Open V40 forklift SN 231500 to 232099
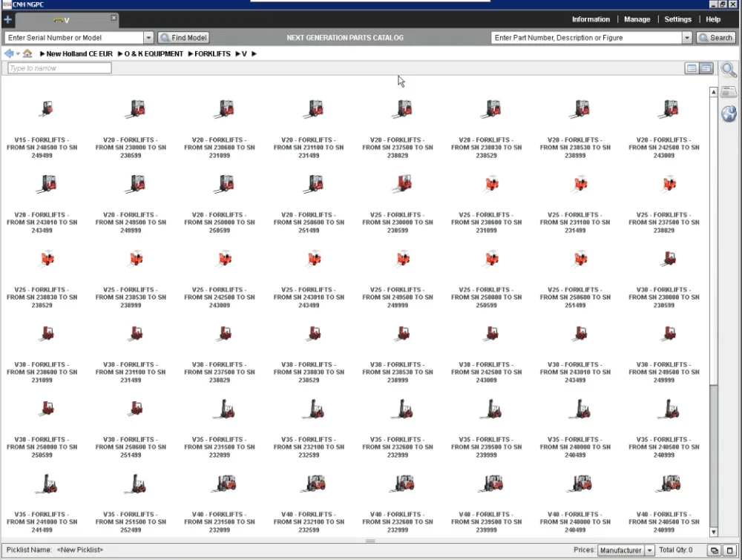Screen dimensions: 742x560 [x=220, y=503]
